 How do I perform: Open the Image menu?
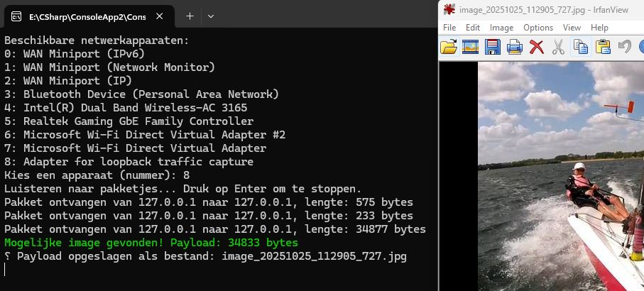501,28
